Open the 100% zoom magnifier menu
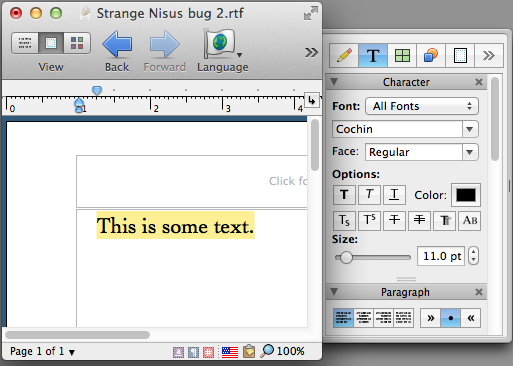513x366 pixels. click(283, 351)
